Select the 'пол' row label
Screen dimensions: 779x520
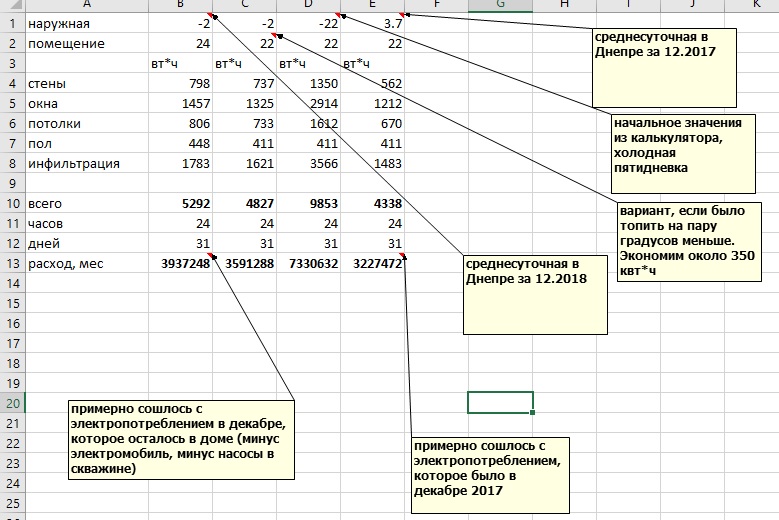(86, 144)
